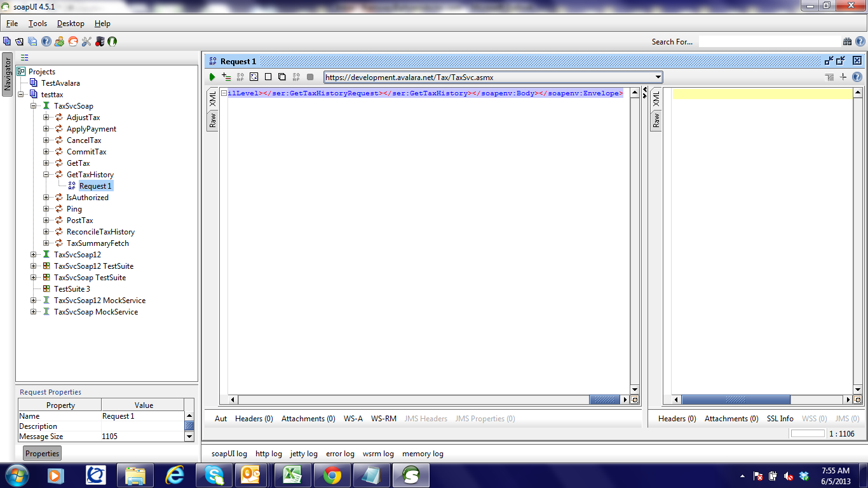Expand the ApplyPayment operation

pyautogui.click(x=46, y=129)
